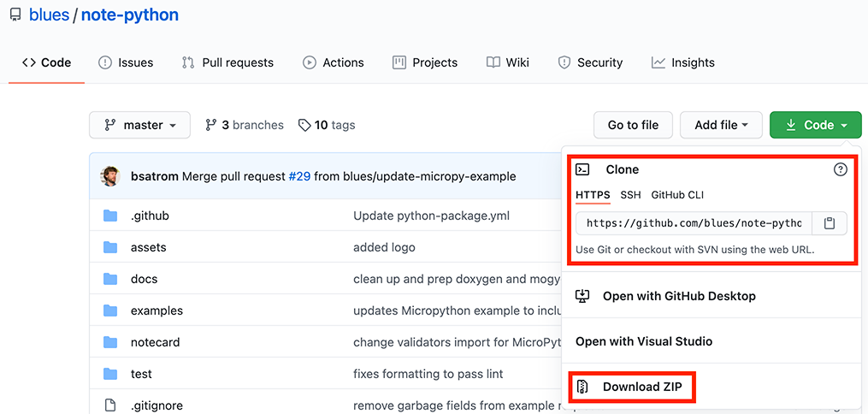Click the clone URL input field
The height and width of the screenshot is (414, 868).
[x=694, y=223]
